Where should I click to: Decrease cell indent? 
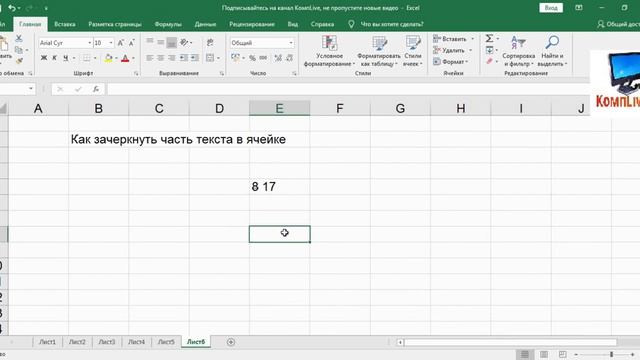184,58
